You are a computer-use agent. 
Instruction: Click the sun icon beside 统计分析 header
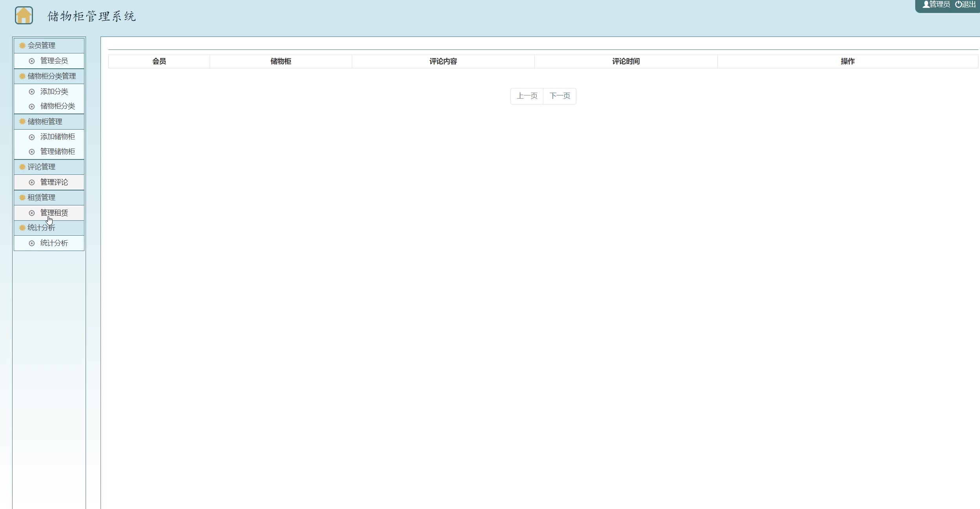pyautogui.click(x=22, y=228)
